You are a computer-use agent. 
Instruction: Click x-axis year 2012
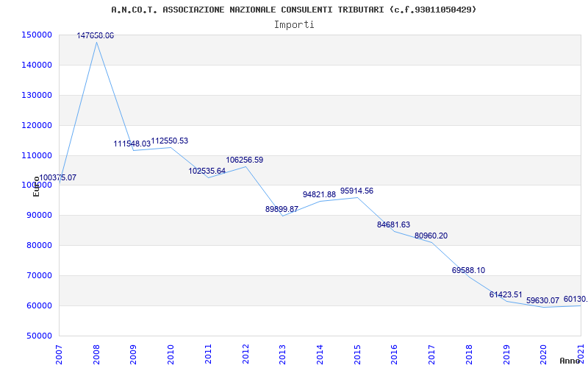(x=245, y=355)
